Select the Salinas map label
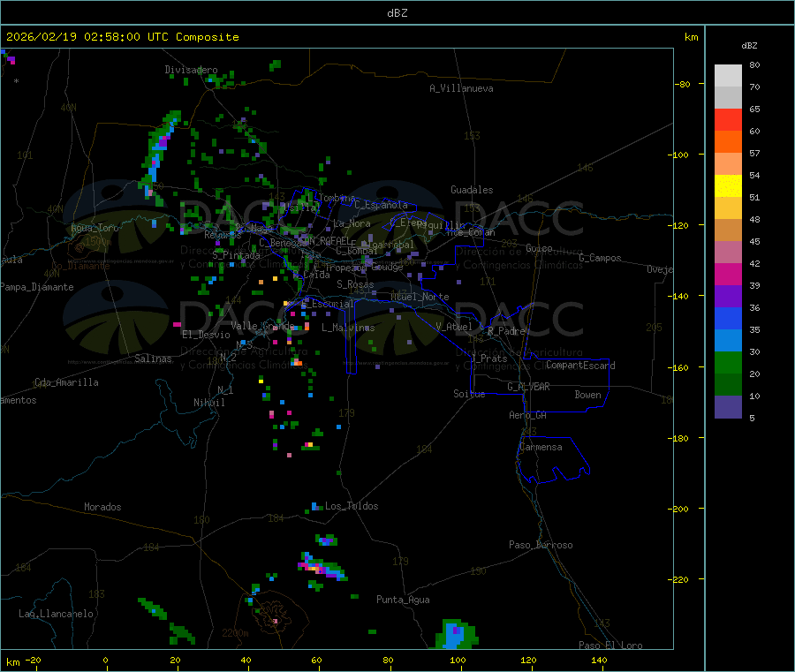This screenshot has height=672, width=795. point(153,359)
